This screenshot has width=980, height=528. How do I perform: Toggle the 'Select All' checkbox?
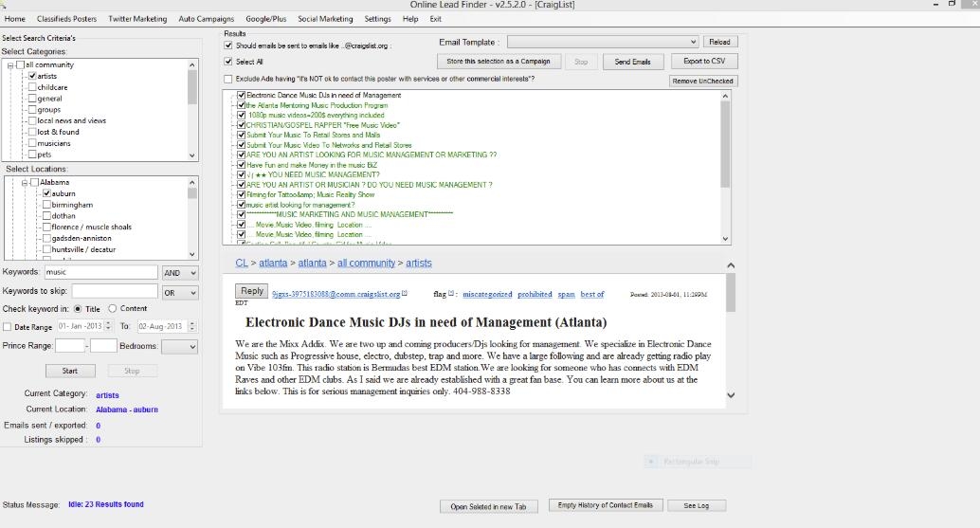(x=228, y=62)
